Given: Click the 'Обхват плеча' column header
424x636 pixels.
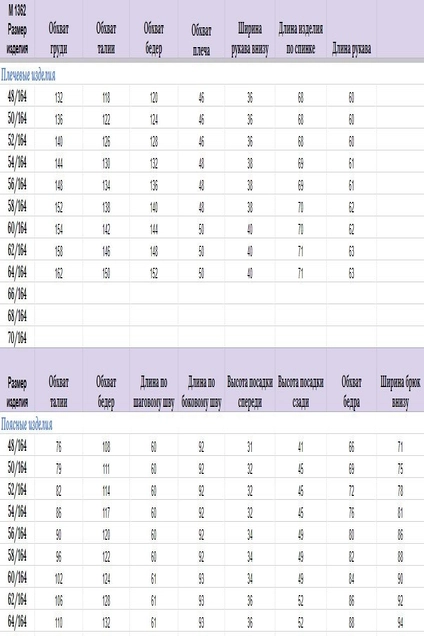Looking at the screenshot, I should 201,40.
